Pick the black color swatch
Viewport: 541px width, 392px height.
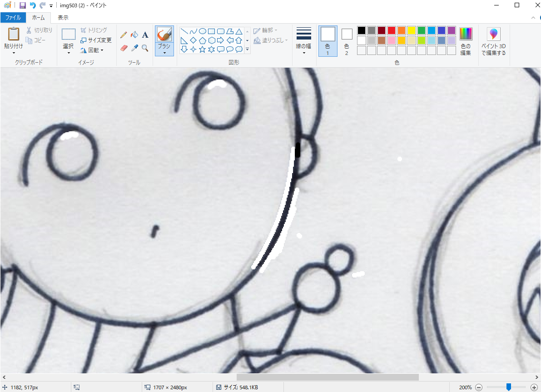click(x=361, y=30)
